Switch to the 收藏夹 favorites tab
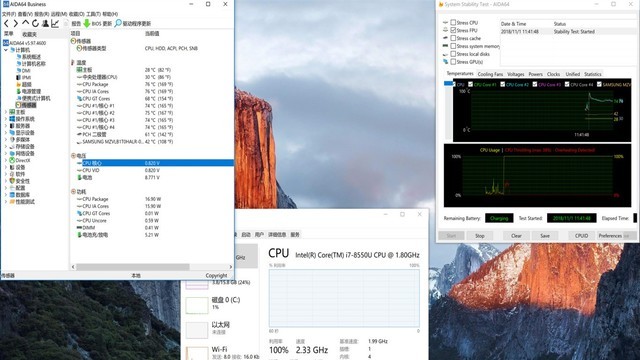Image resolution: width=640 pixels, height=360 pixels. [x=29, y=34]
